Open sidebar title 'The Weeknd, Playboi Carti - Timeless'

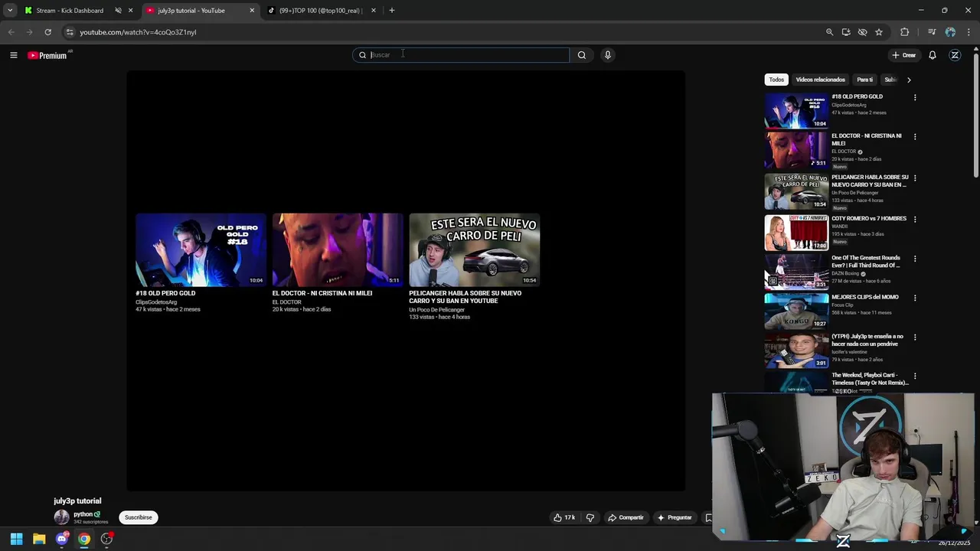[870, 379]
